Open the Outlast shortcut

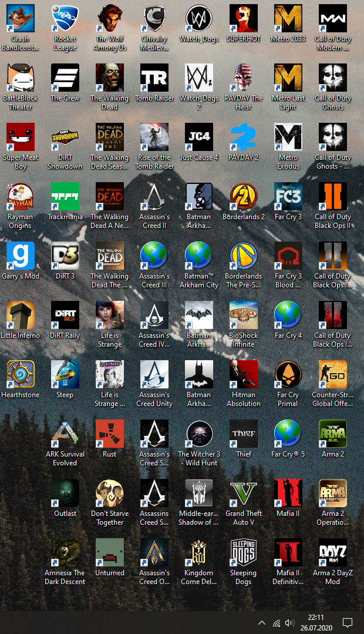click(65, 494)
